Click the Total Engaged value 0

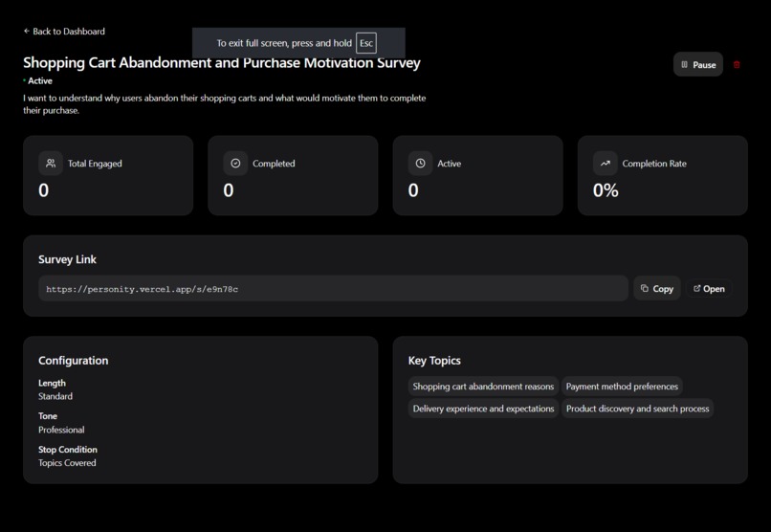pos(44,190)
